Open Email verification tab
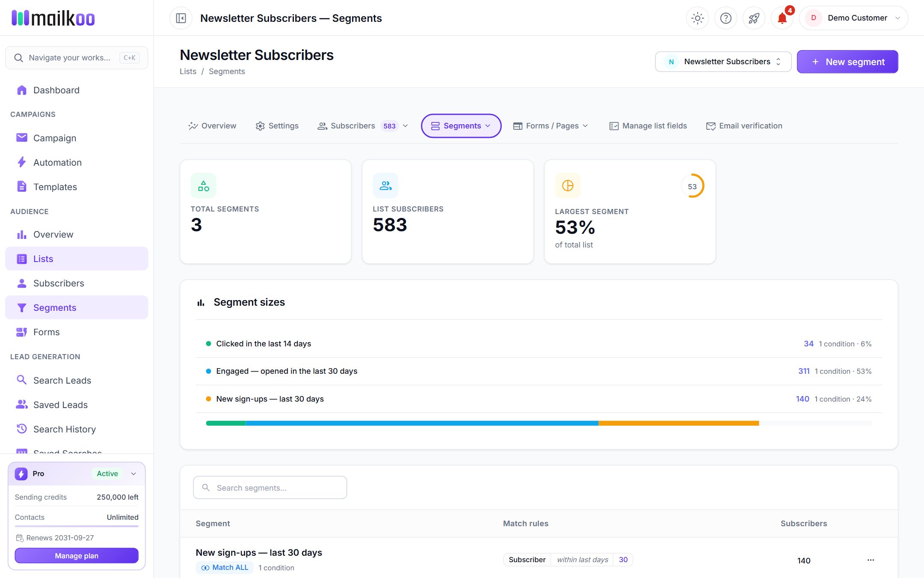The image size is (924, 578). tap(744, 126)
